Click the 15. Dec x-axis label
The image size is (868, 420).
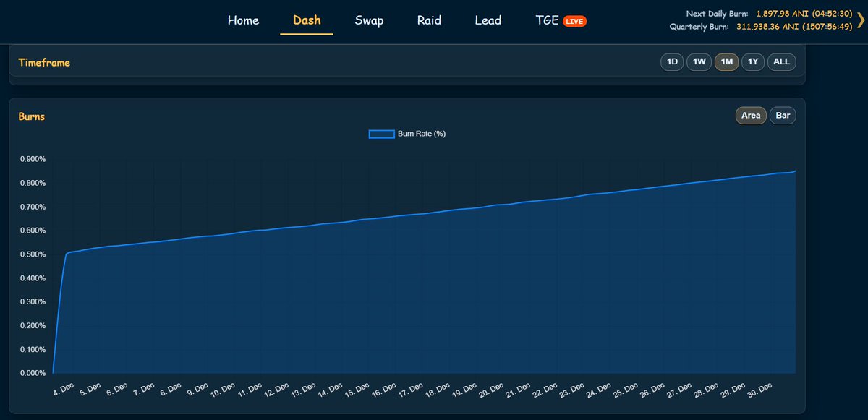(x=357, y=388)
